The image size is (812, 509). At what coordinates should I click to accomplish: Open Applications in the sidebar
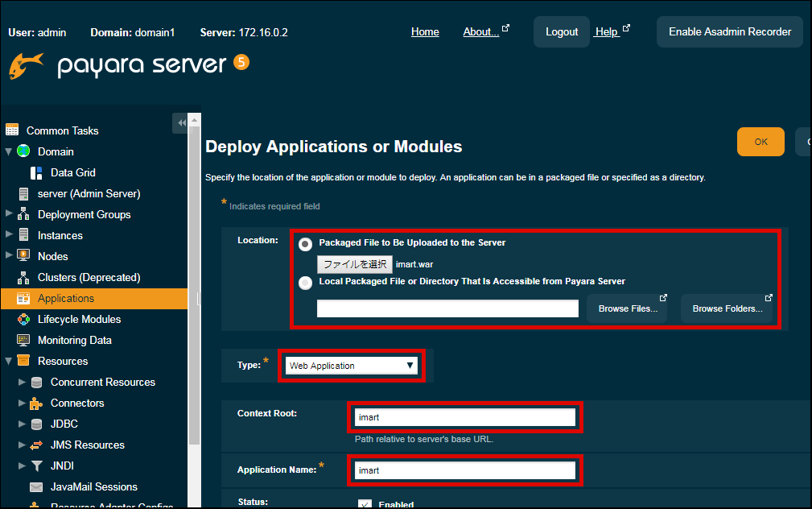click(66, 298)
